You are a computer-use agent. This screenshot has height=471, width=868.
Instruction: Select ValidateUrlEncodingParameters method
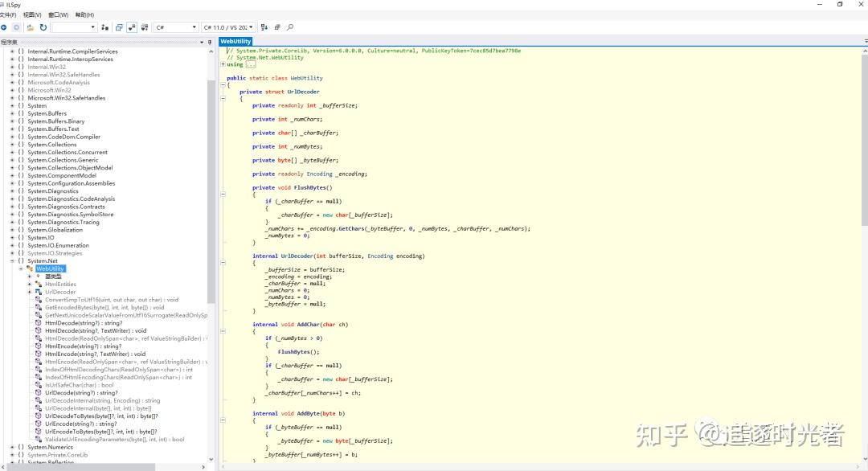tap(115, 439)
